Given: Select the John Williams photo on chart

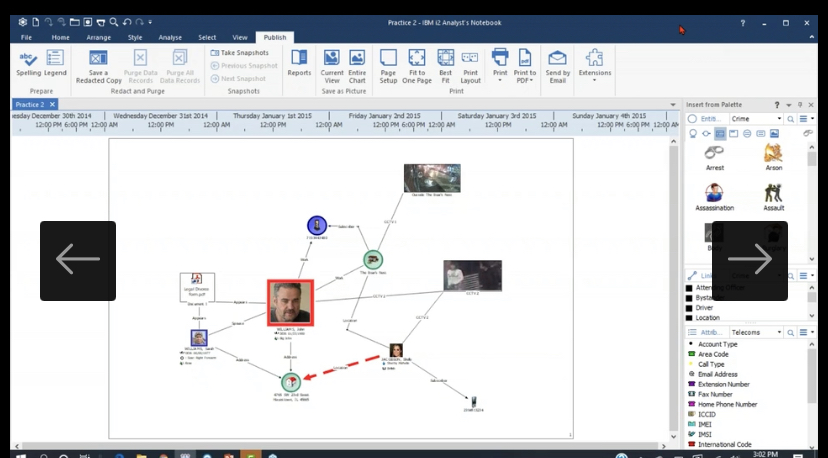Looking at the screenshot, I should coord(290,303).
